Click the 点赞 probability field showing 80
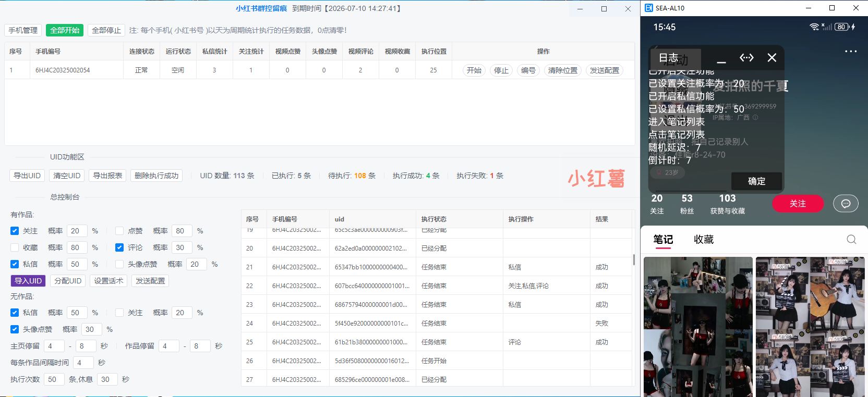868x397 pixels. point(182,231)
